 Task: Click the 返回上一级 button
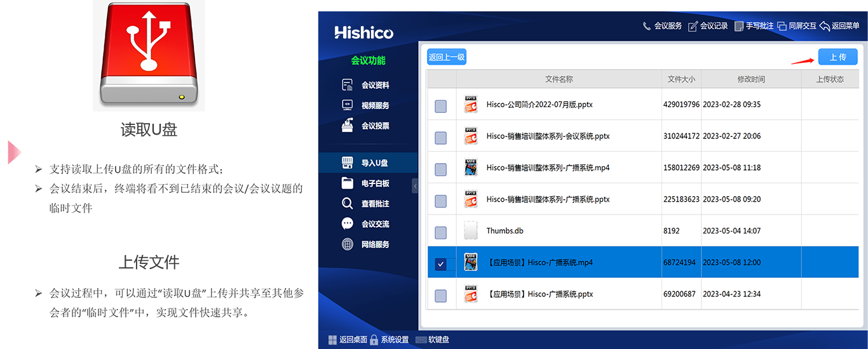[447, 57]
